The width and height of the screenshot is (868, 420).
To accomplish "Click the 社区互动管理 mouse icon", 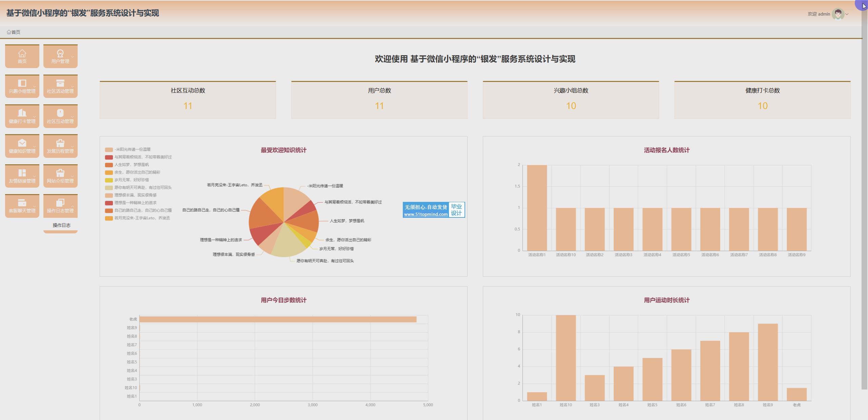I will coord(60,113).
